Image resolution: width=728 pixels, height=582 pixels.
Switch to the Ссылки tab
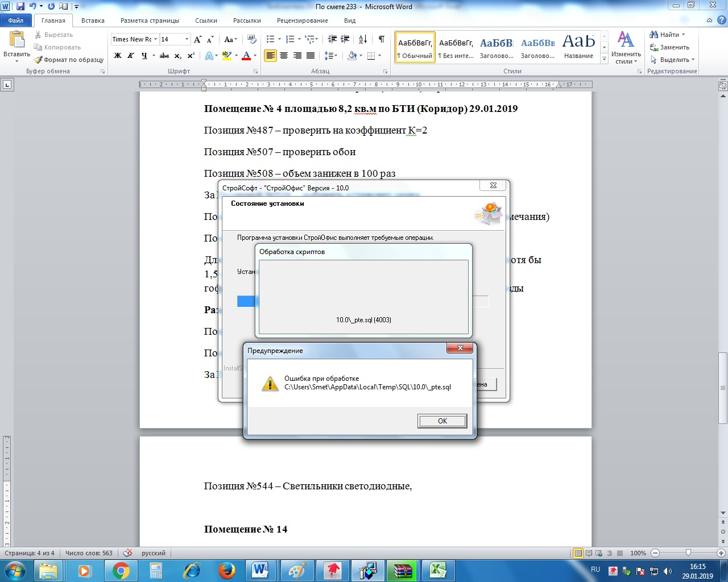(x=206, y=20)
